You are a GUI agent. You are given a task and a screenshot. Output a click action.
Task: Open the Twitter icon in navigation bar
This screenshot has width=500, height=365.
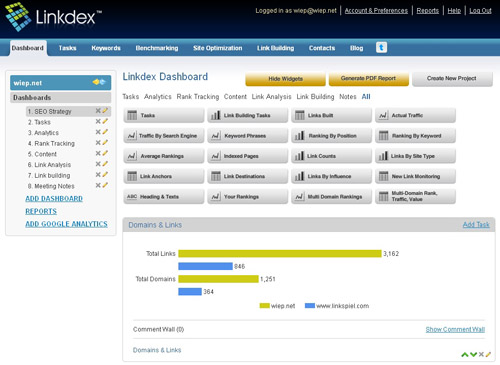381,48
